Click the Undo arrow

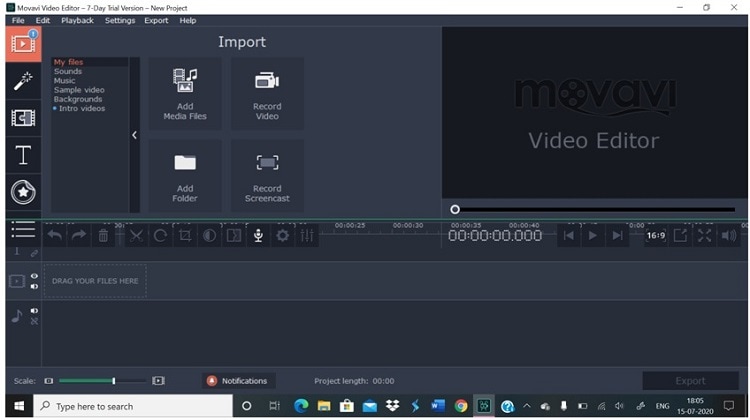point(55,235)
